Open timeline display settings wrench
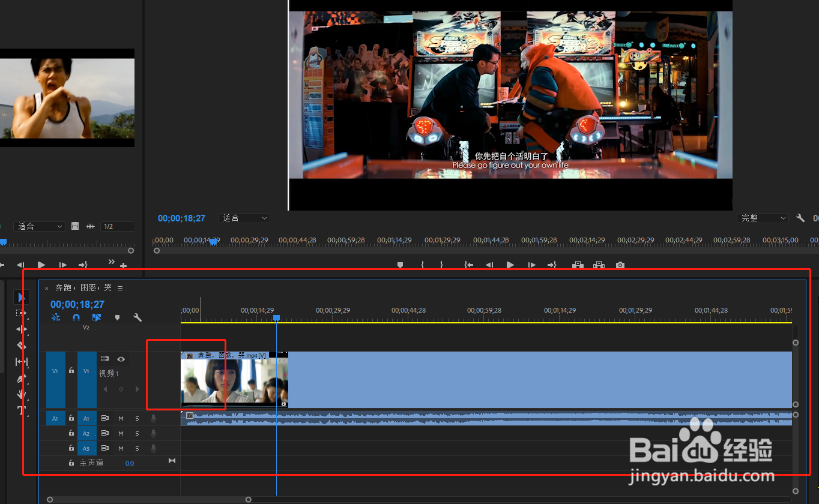 click(138, 318)
